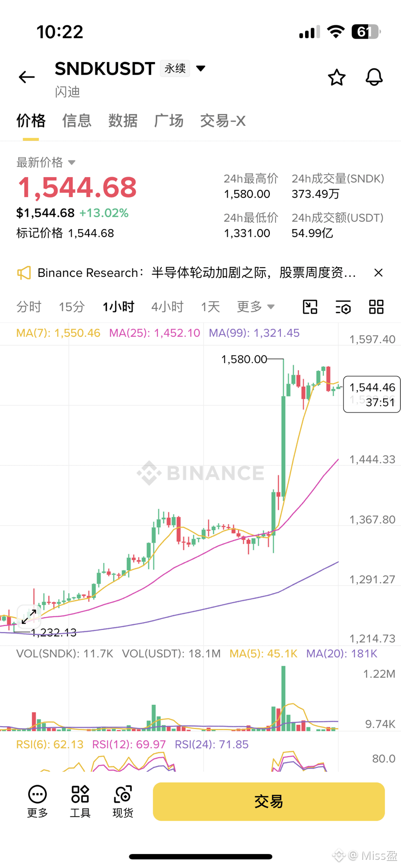Tap the VOL(SNDK) 11.7K label
401x868 pixels.
(x=64, y=654)
